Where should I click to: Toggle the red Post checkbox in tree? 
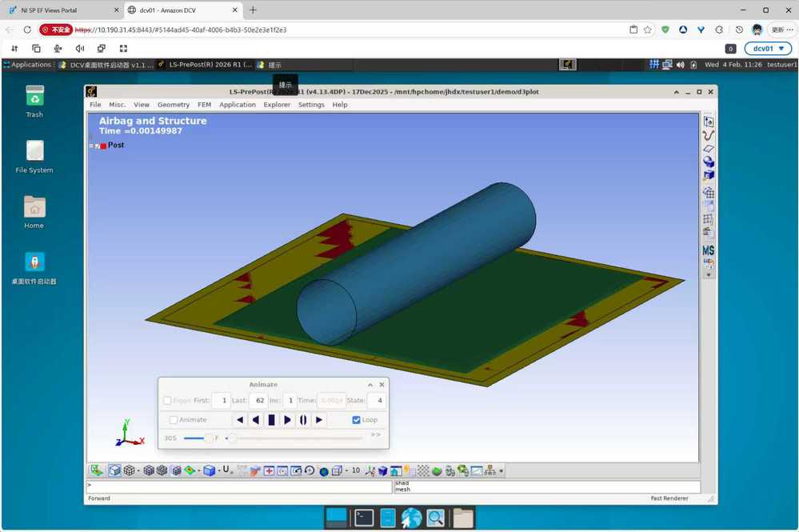[x=102, y=146]
